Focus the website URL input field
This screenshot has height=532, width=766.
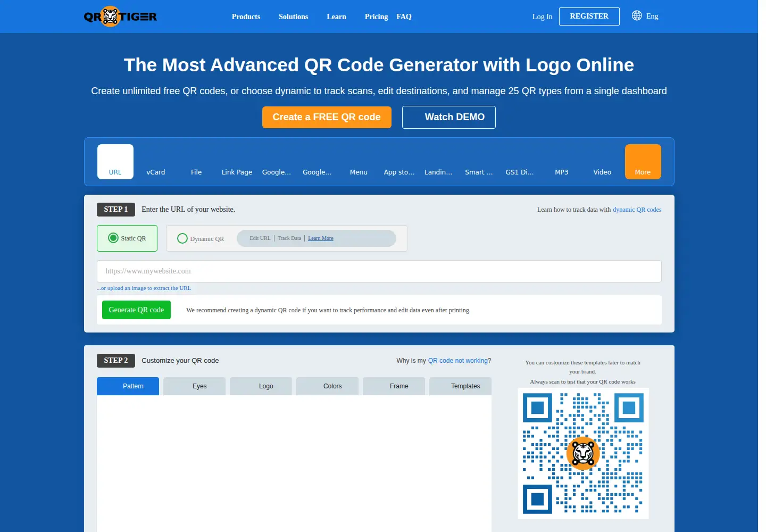pos(379,271)
